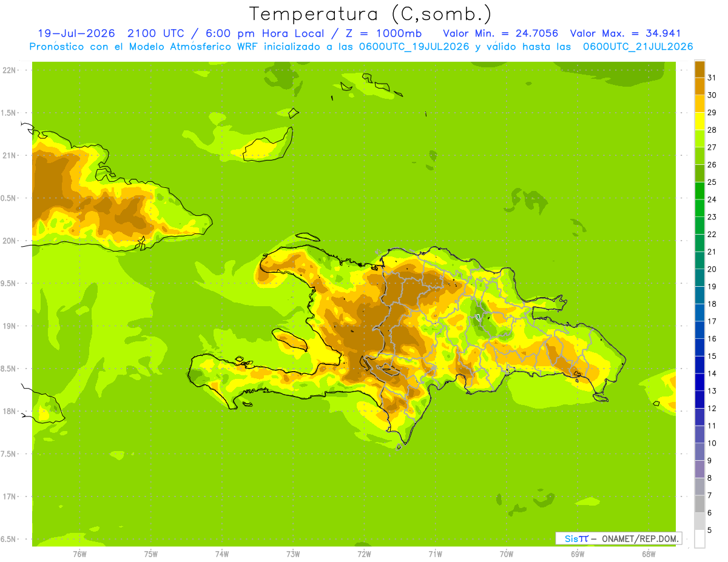Click yellow colorbar swatch between 28 and 29
The width and height of the screenshot is (728, 562).
pos(699,121)
